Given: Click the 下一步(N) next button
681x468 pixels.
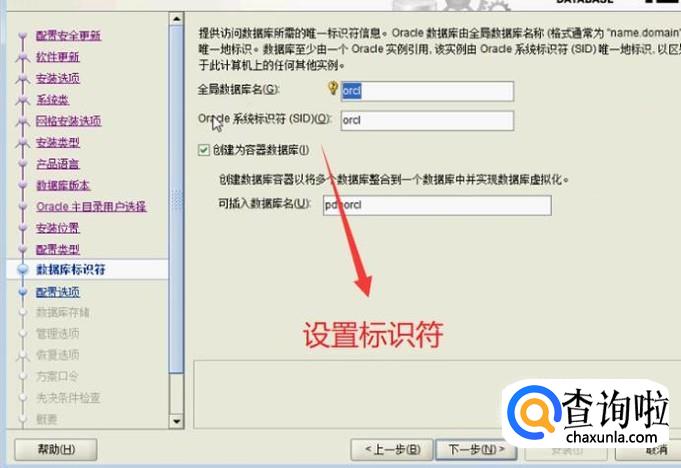Looking at the screenshot, I should point(476,449).
